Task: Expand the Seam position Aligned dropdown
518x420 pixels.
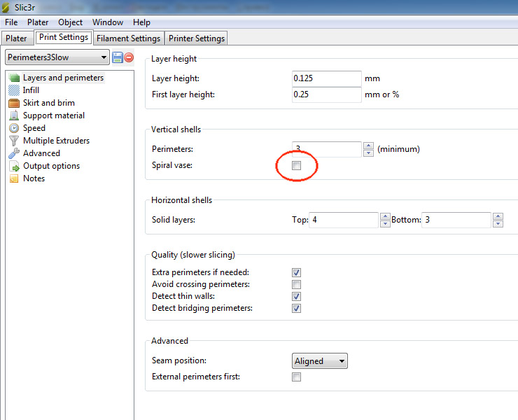Action: coord(320,361)
